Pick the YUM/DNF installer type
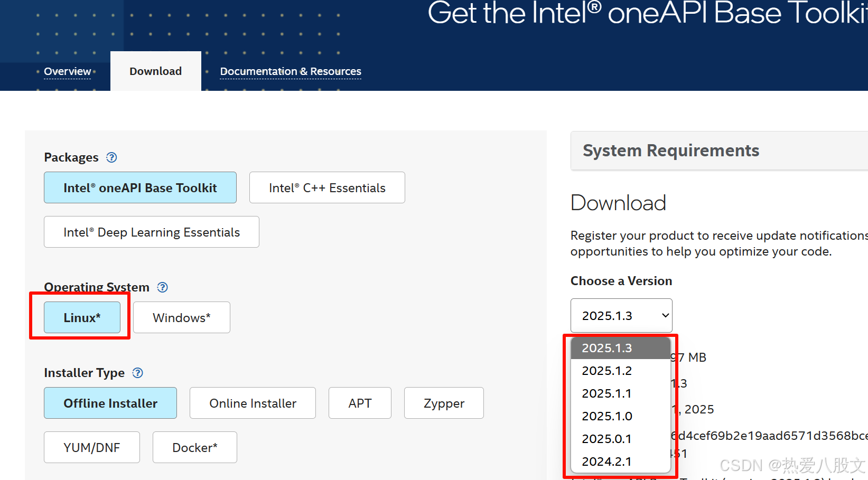 (x=91, y=447)
